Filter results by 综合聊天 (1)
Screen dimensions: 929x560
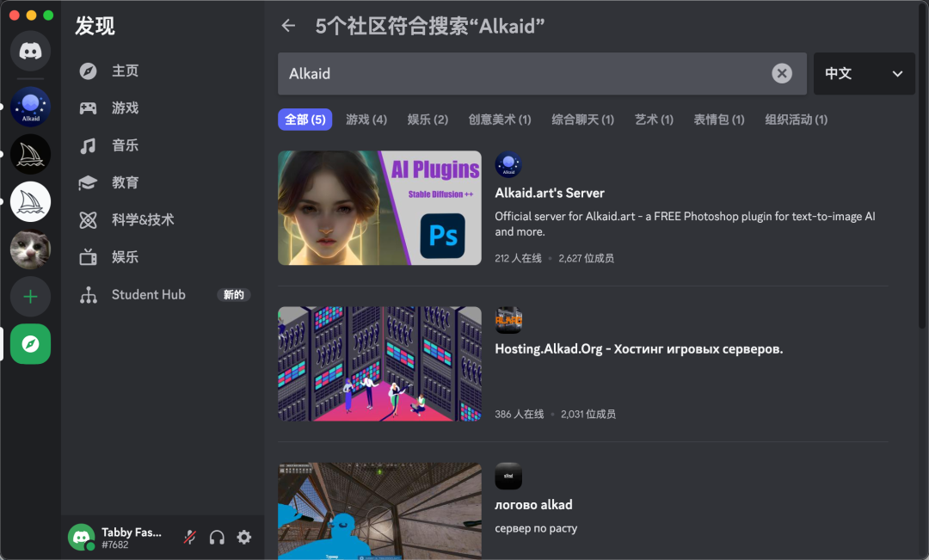[582, 120]
